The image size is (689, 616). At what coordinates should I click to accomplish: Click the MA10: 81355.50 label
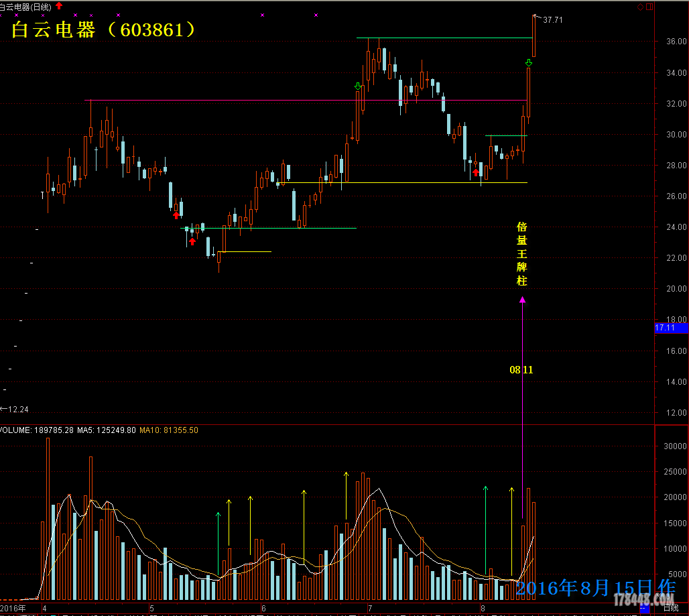[169, 430]
